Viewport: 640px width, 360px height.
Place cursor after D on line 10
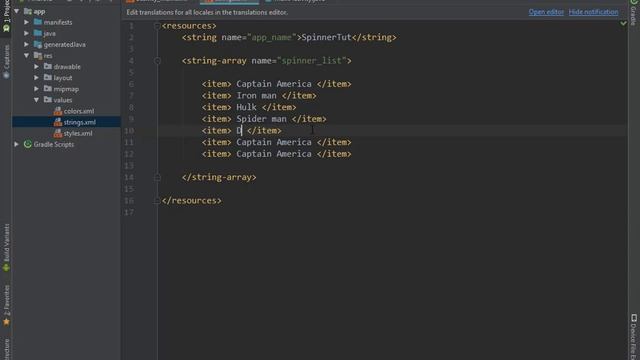tap(242, 131)
